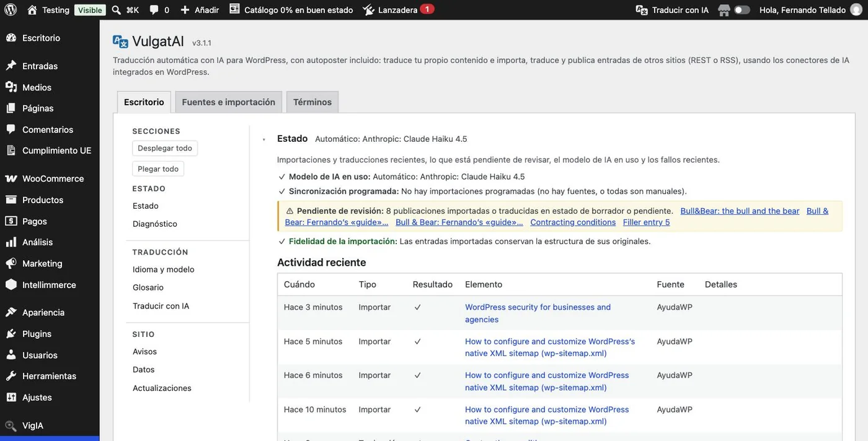
Task: Select the Escritorio tab
Action: click(x=144, y=102)
